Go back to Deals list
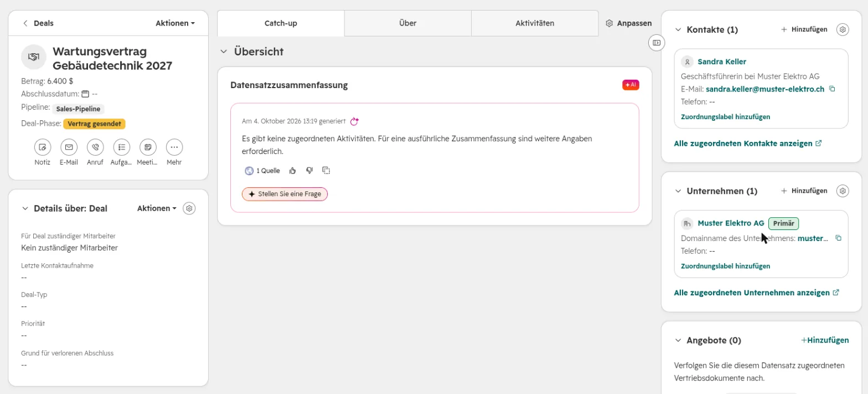This screenshot has height=394, width=868. (x=38, y=23)
